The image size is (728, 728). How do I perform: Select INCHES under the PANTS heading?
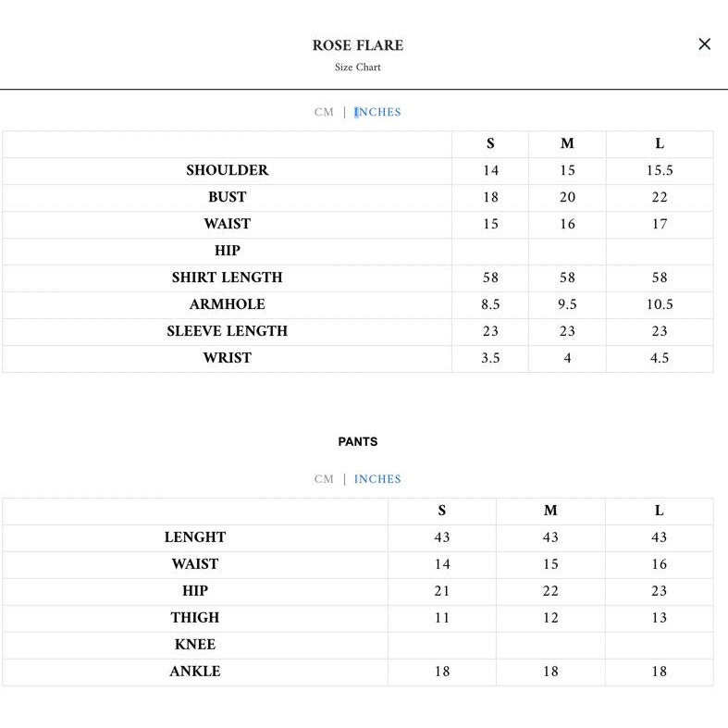[377, 479]
